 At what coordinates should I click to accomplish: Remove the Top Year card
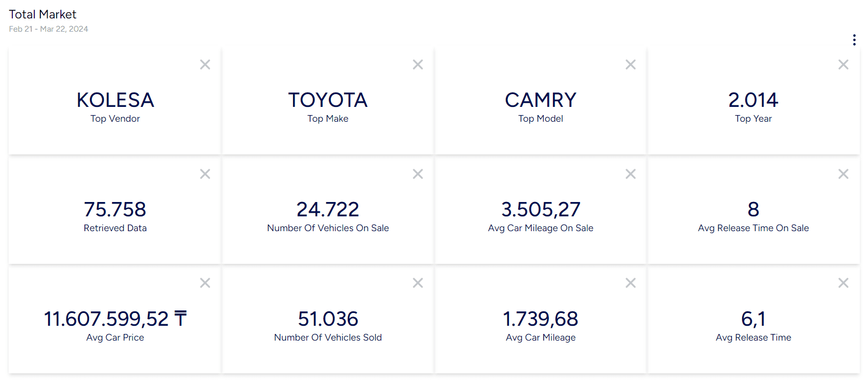click(843, 64)
